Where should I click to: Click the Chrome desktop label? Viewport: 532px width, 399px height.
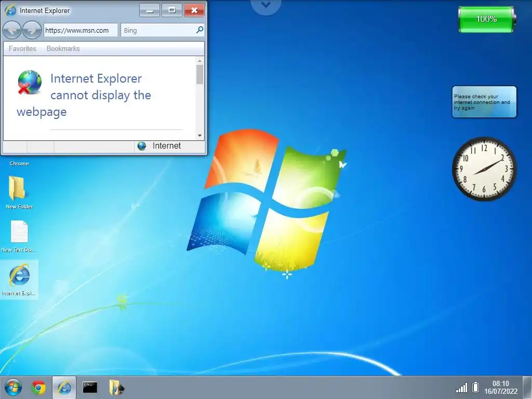pos(19,164)
